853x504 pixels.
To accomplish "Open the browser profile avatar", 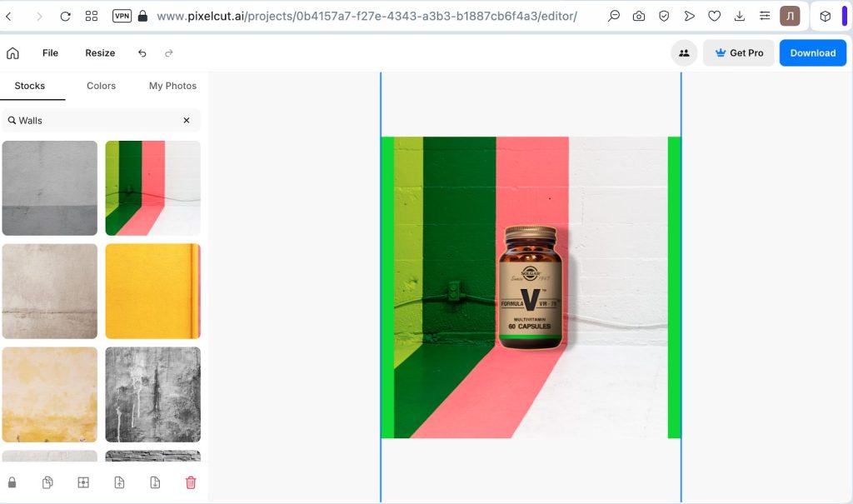I will tap(790, 17).
